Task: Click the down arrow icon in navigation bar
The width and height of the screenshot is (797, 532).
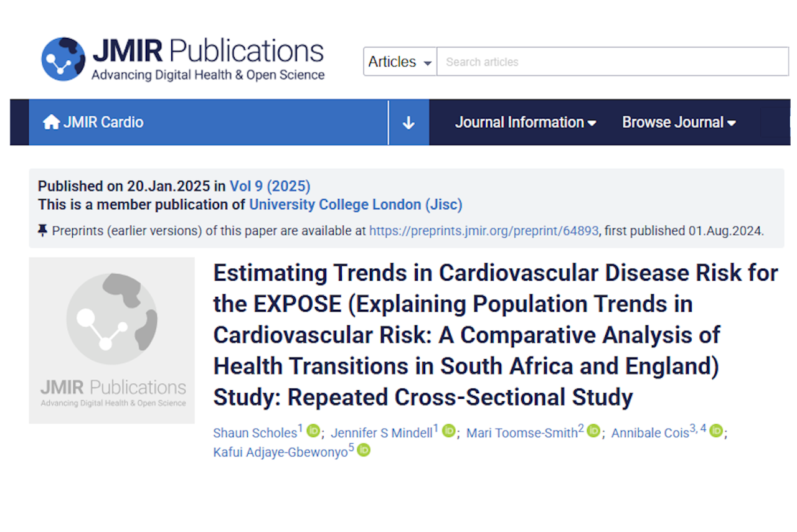Action: tap(408, 123)
